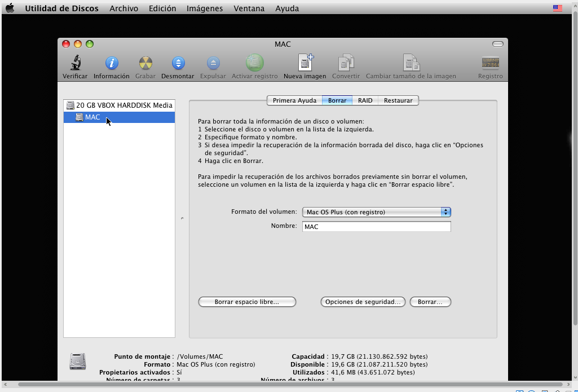Viewport: 578px width, 392px height.
Task: Open the Archivo menu
Action: 124,8
